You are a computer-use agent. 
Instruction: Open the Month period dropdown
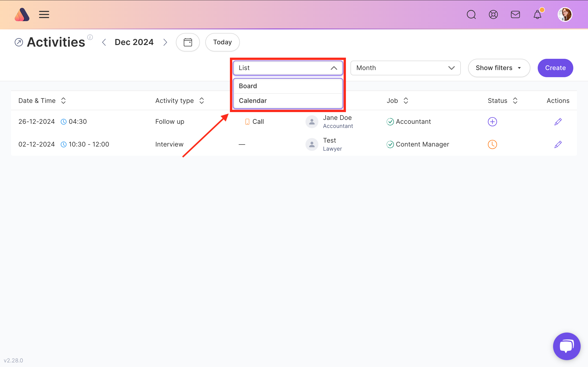click(x=405, y=68)
